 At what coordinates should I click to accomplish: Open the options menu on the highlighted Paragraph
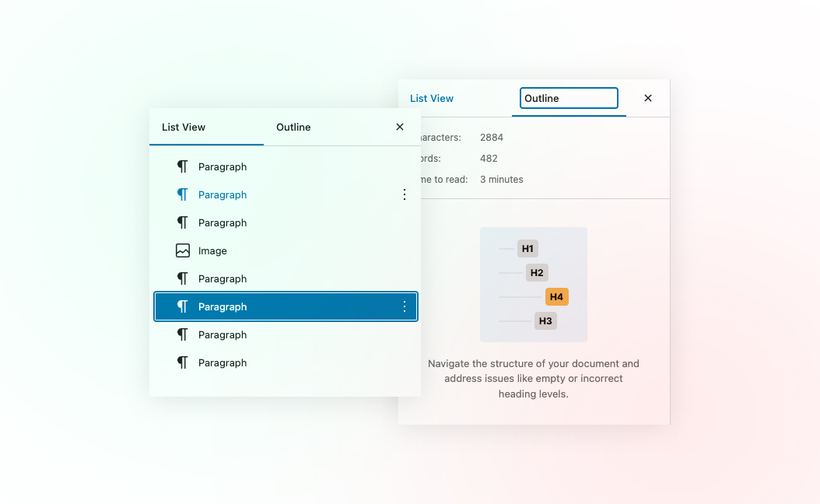tap(404, 306)
